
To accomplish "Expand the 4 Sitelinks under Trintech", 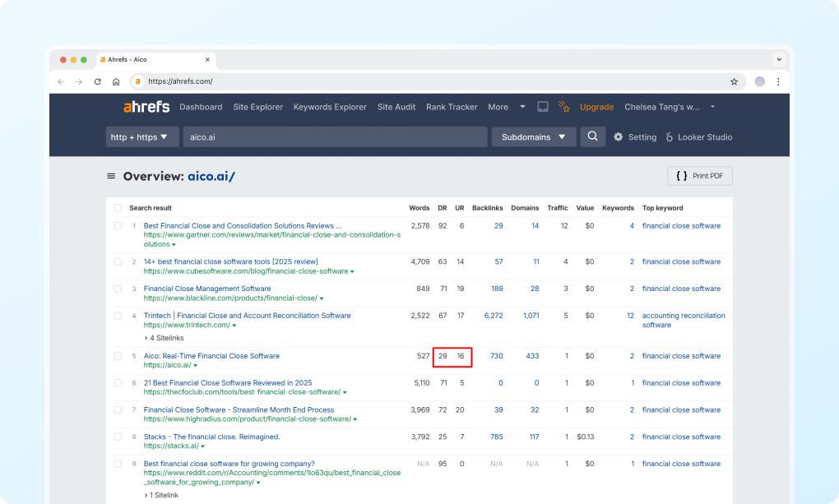I will click(x=164, y=338).
